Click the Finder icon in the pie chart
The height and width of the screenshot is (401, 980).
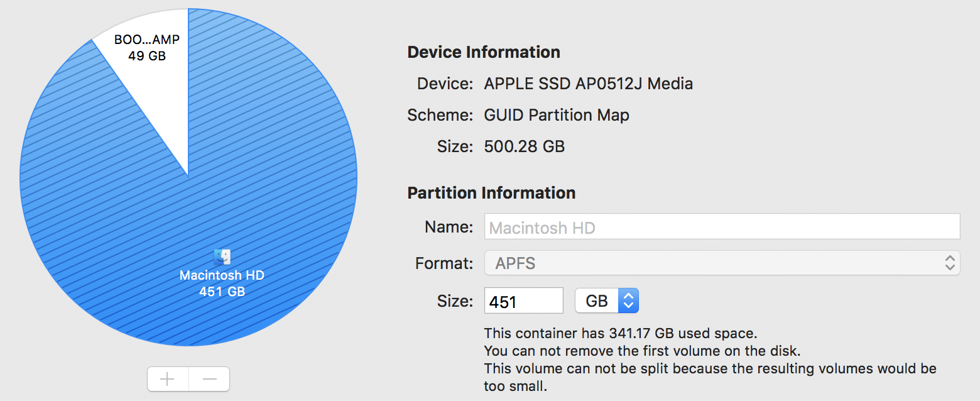pyautogui.click(x=222, y=256)
